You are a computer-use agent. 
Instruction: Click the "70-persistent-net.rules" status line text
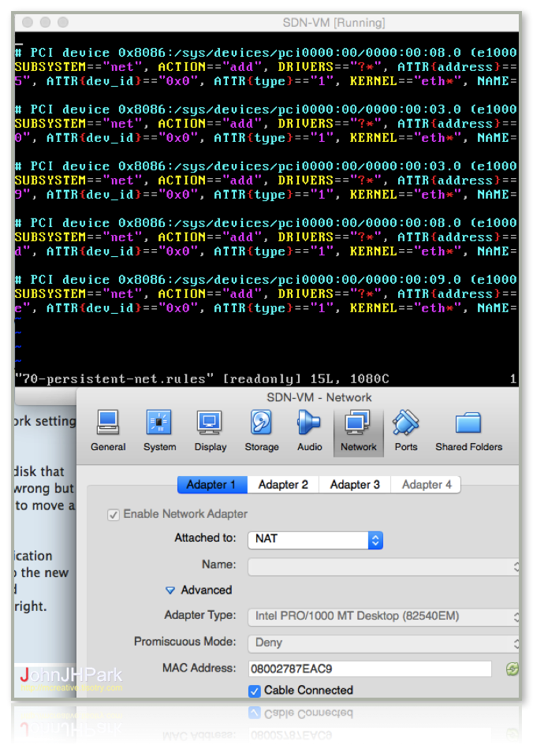tap(113, 379)
